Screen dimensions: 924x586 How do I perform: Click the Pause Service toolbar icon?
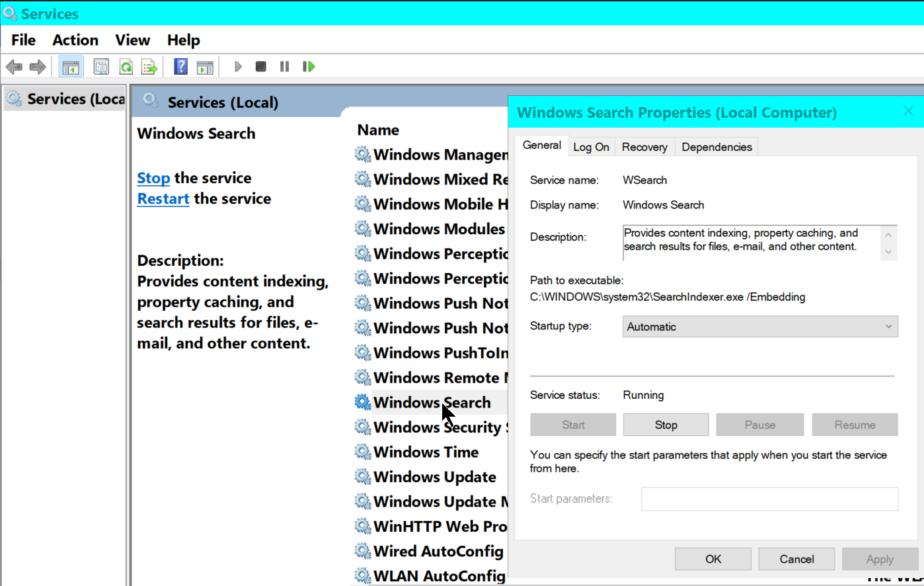click(x=285, y=67)
